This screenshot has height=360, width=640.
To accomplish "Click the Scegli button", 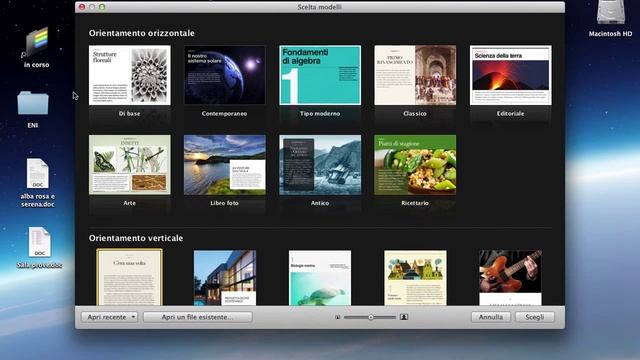I will [x=535, y=317].
